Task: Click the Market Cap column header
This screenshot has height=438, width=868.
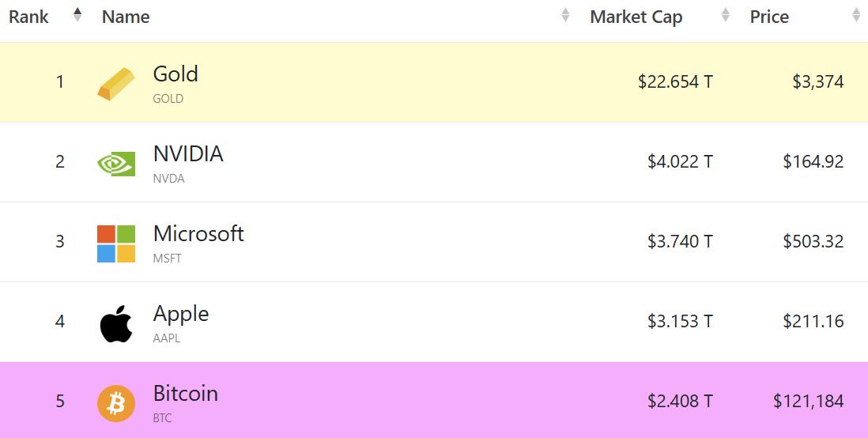Action: tap(636, 17)
